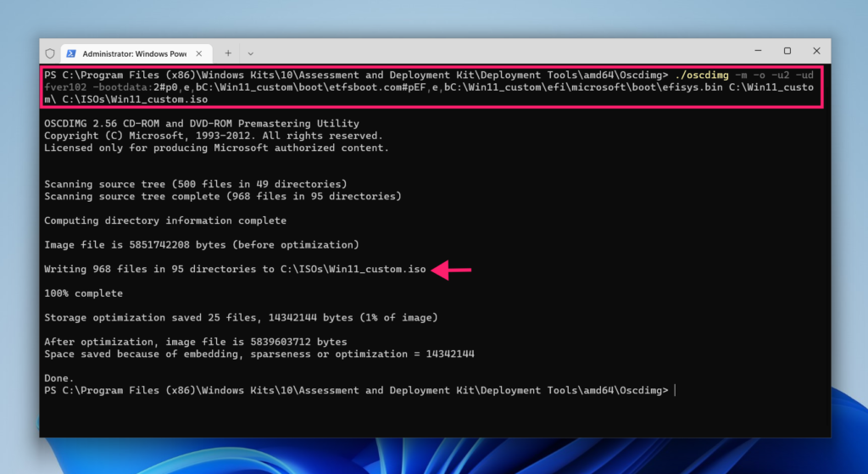Screen dimensions: 868x474
Task: Click "Licensed only for producing Microsoft authorized content."
Action: (x=216, y=148)
